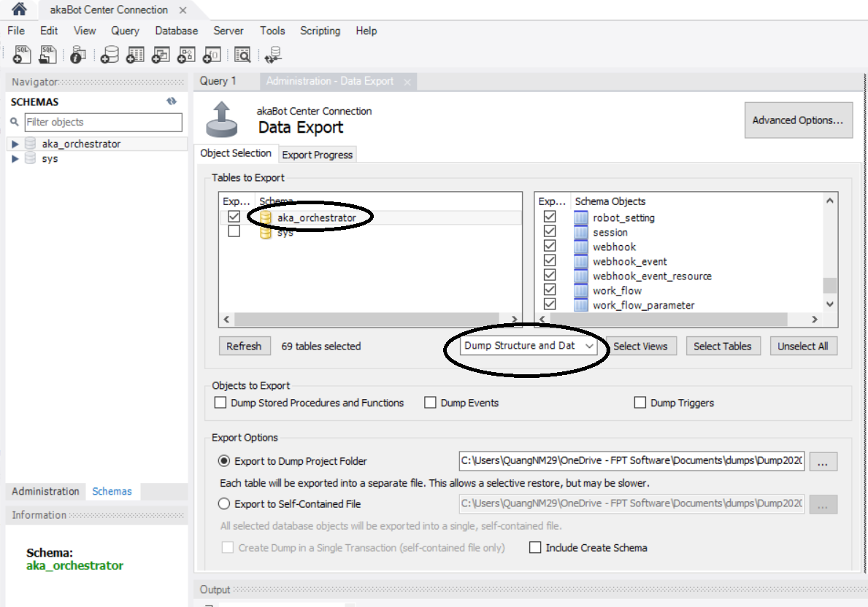The image size is (868, 607).
Task: Open the Database menu
Action: coord(177,31)
